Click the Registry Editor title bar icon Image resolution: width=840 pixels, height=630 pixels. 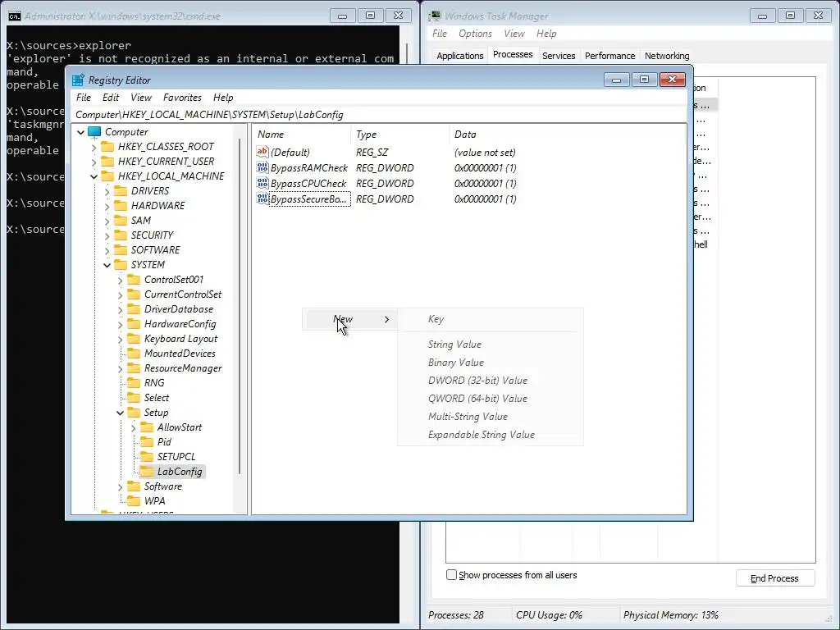coord(78,80)
